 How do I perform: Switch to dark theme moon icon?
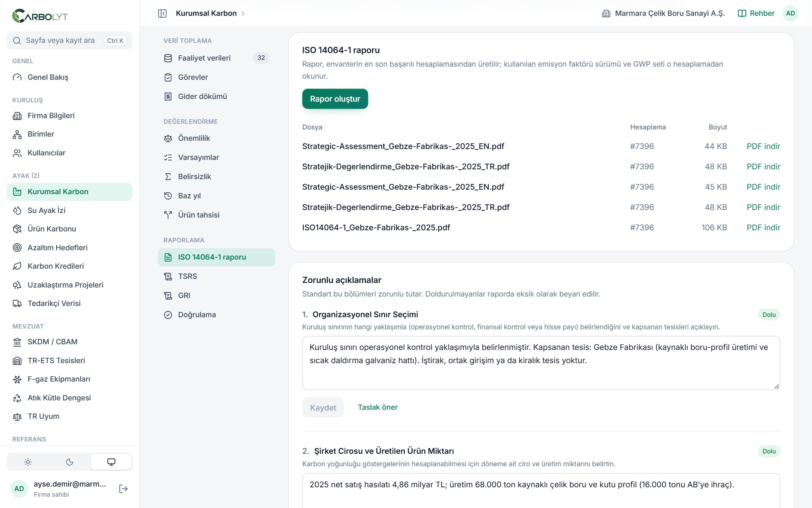[x=70, y=462]
